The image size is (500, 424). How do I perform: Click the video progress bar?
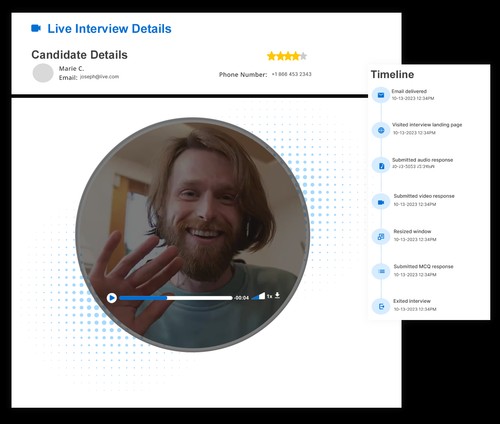(x=176, y=298)
